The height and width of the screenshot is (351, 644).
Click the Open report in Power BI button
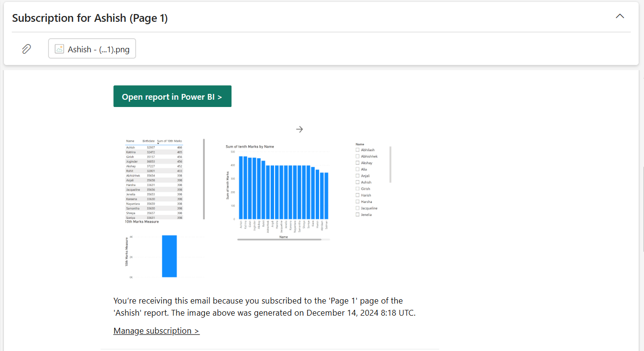tap(172, 96)
